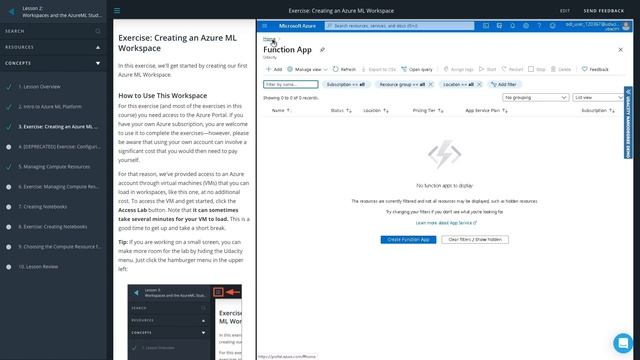Open Azure help question mark
Screen dimensions: 640x360
pyautogui.click(x=539, y=26)
